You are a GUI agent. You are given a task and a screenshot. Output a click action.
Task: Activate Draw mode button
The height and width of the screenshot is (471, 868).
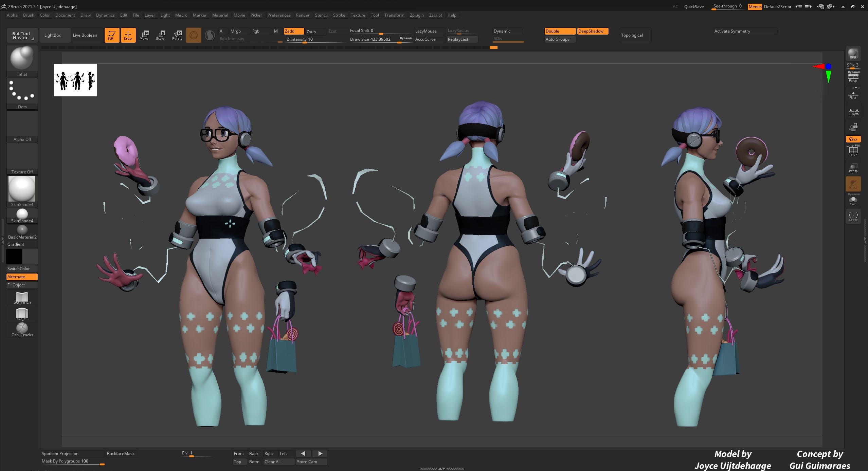[128, 35]
